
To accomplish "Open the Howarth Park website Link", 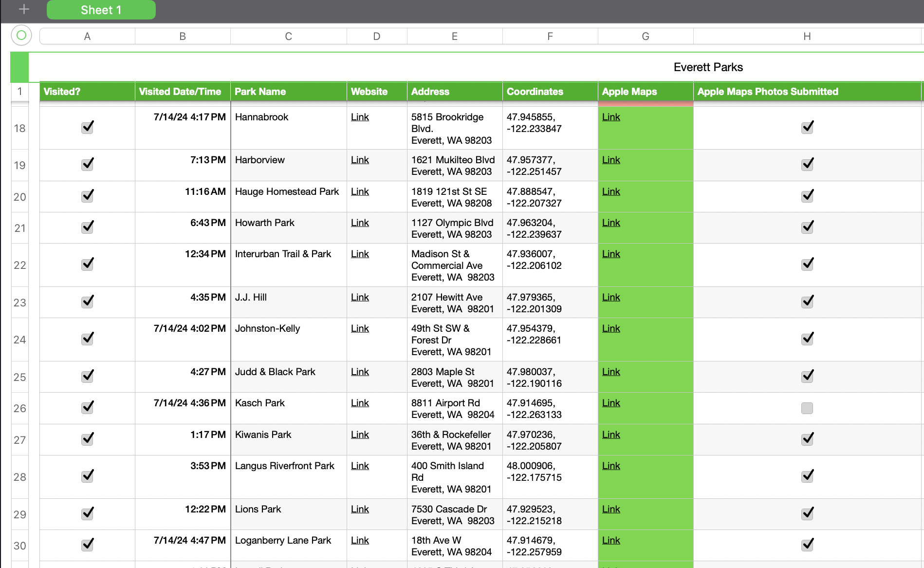I will [x=359, y=223].
